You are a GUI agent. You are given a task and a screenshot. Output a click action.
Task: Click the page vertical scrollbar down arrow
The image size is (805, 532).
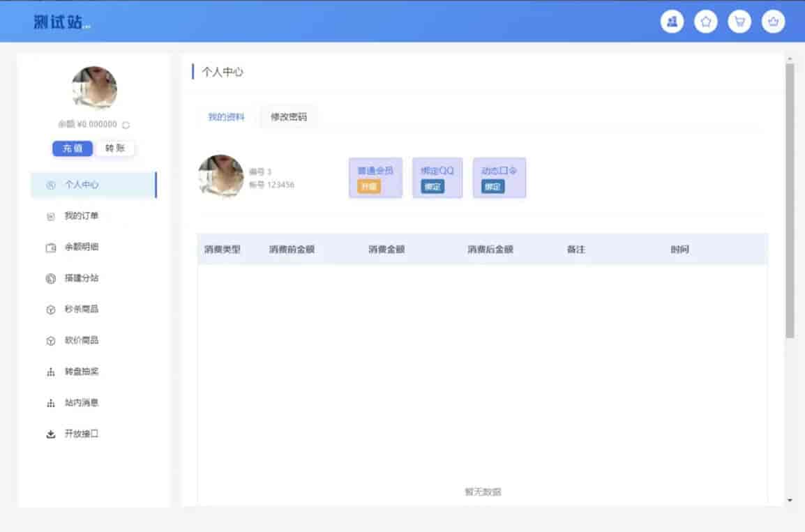790,500
